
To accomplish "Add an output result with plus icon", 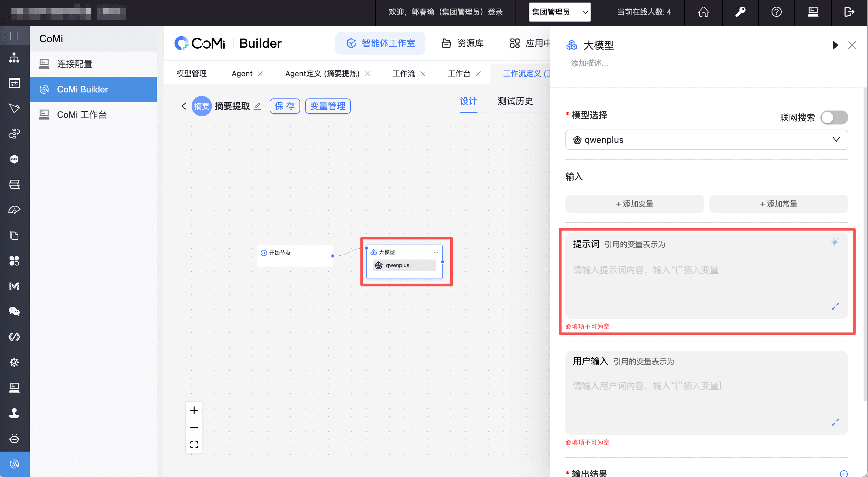I will point(844,473).
